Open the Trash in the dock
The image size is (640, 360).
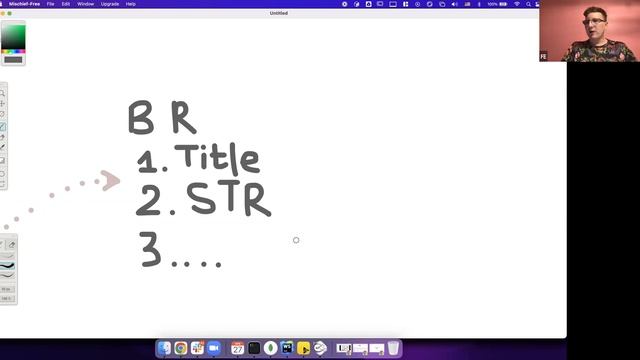[393, 348]
